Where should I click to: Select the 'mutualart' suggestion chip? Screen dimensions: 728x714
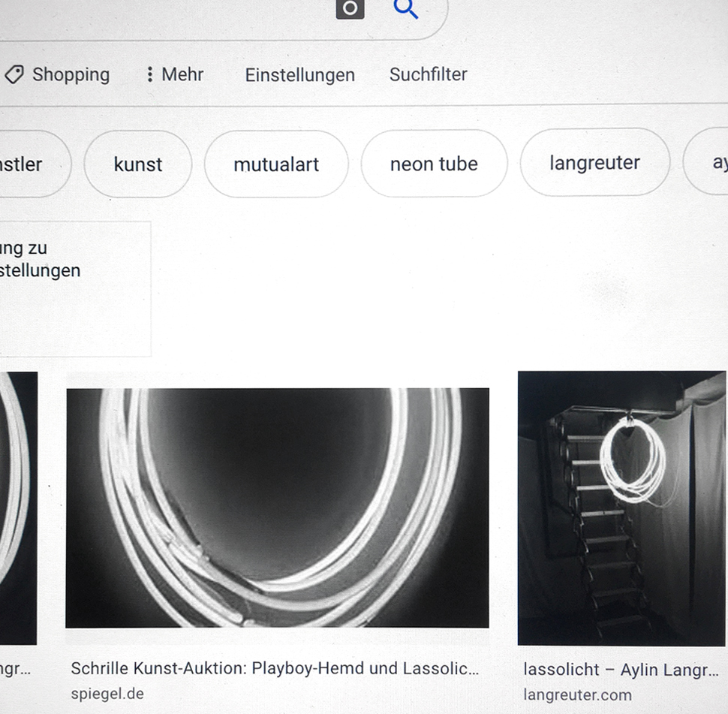click(276, 164)
